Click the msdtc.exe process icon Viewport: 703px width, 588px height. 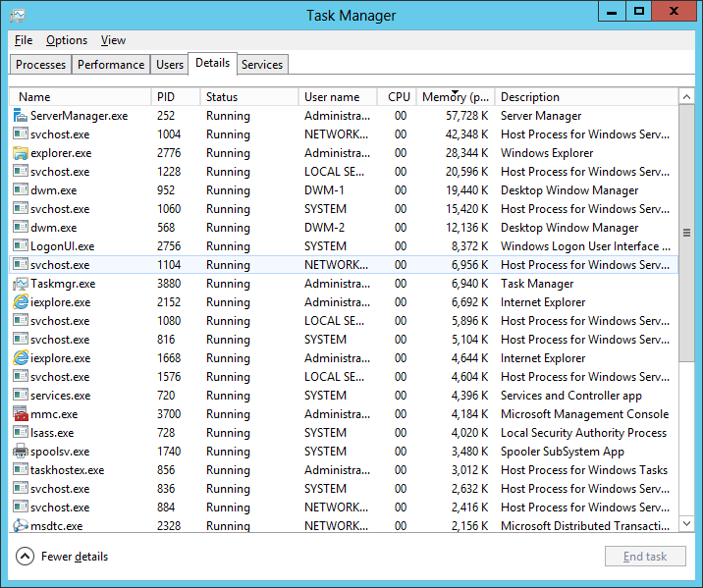click(21, 526)
